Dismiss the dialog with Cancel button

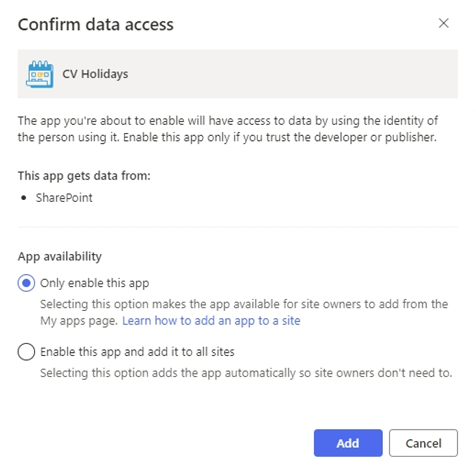[423, 443]
